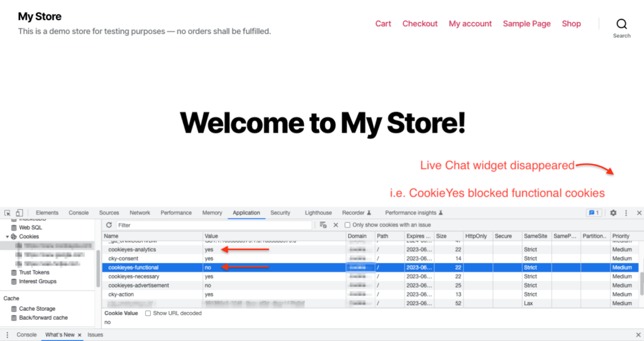Open the Sources tab
This screenshot has height=341, width=644.
[x=109, y=213]
